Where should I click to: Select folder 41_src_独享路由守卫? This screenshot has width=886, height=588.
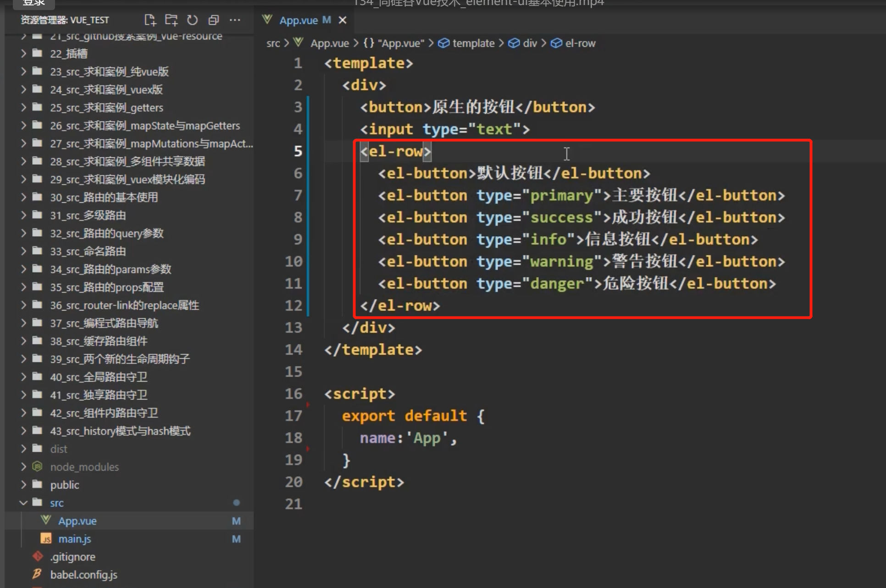pyautogui.click(x=129, y=394)
